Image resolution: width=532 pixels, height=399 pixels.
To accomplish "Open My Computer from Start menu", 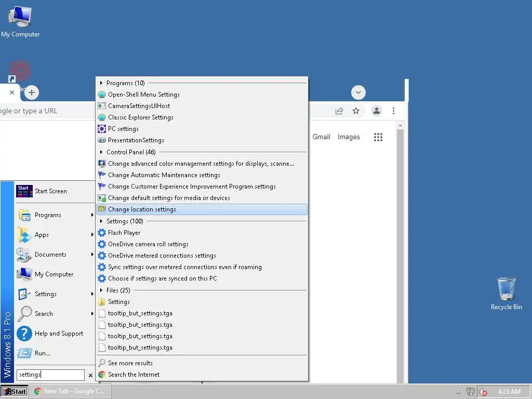I will tap(55, 274).
